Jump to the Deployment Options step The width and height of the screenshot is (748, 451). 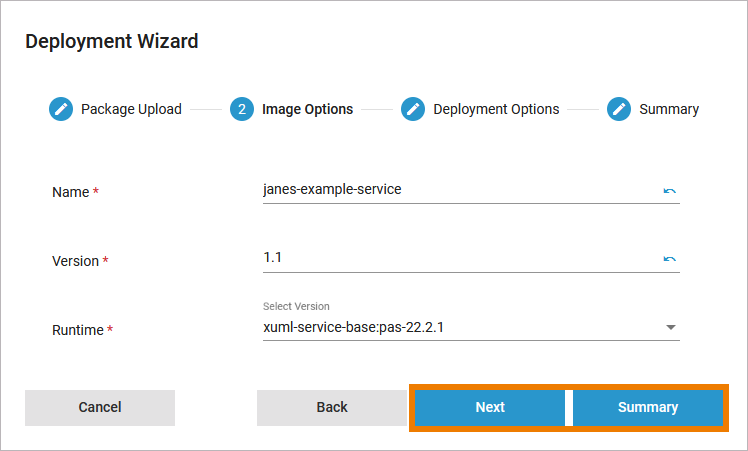(496, 109)
